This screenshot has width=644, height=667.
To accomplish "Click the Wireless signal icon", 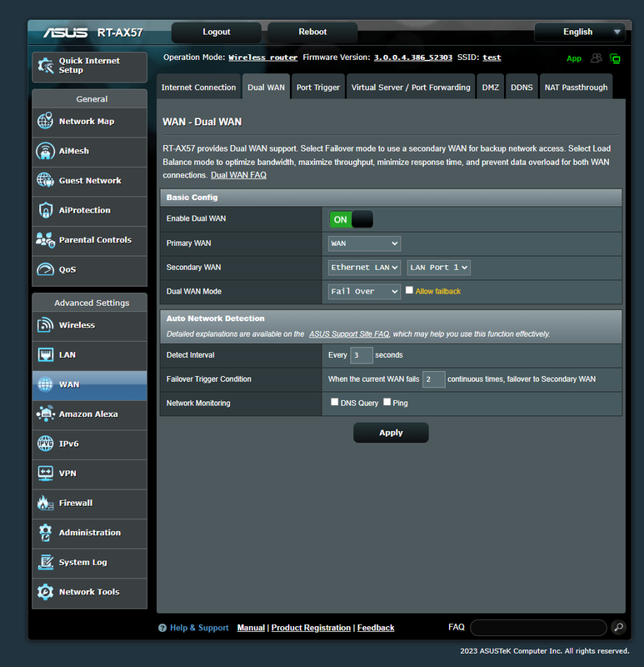I will [46, 325].
